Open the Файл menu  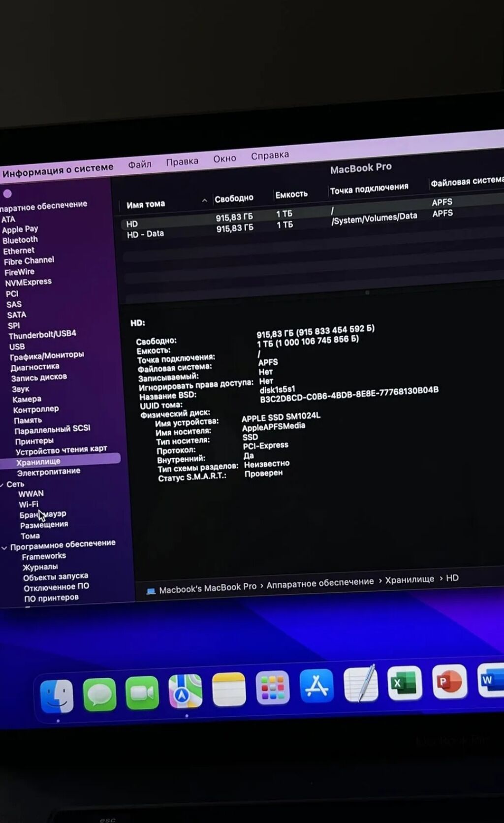[x=140, y=164]
